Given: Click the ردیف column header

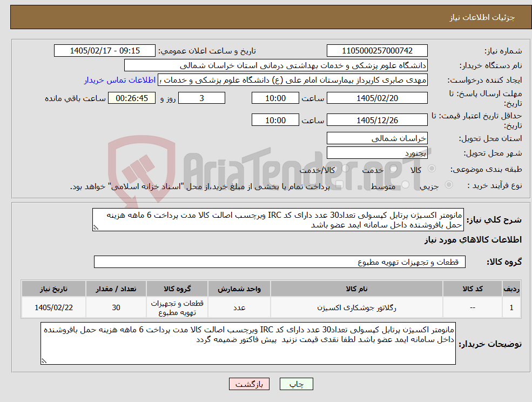Looking at the screenshot, I should click(x=511, y=289).
